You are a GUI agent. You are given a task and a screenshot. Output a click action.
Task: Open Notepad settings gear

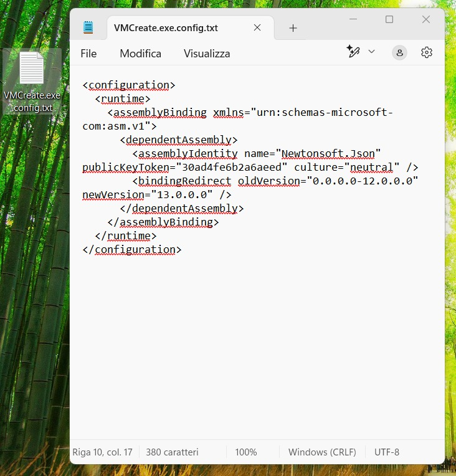point(427,52)
